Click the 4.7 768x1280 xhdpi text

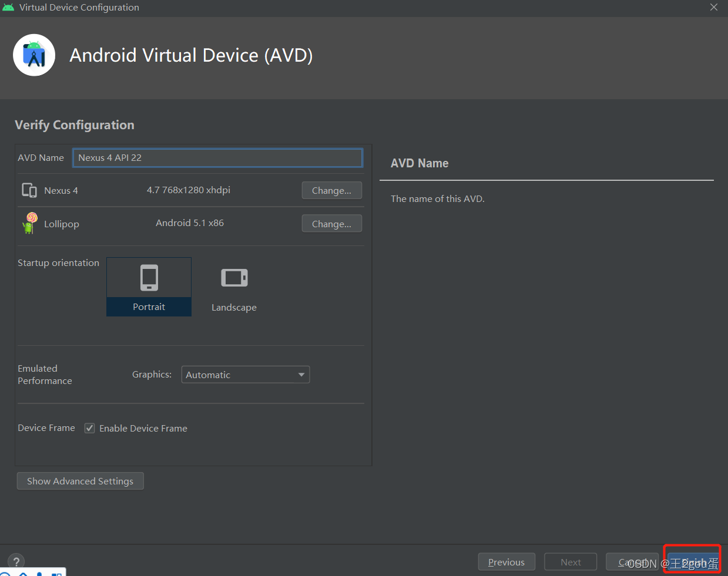(189, 190)
